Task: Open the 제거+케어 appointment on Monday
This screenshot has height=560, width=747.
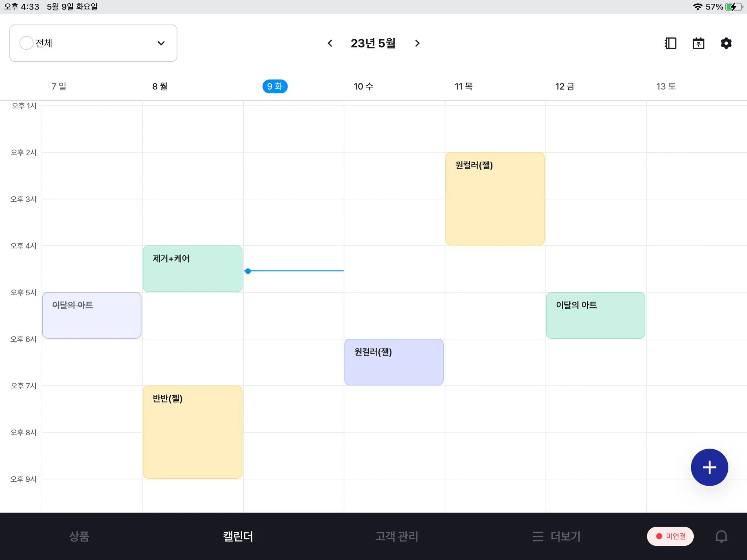Action: click(193, 269)
